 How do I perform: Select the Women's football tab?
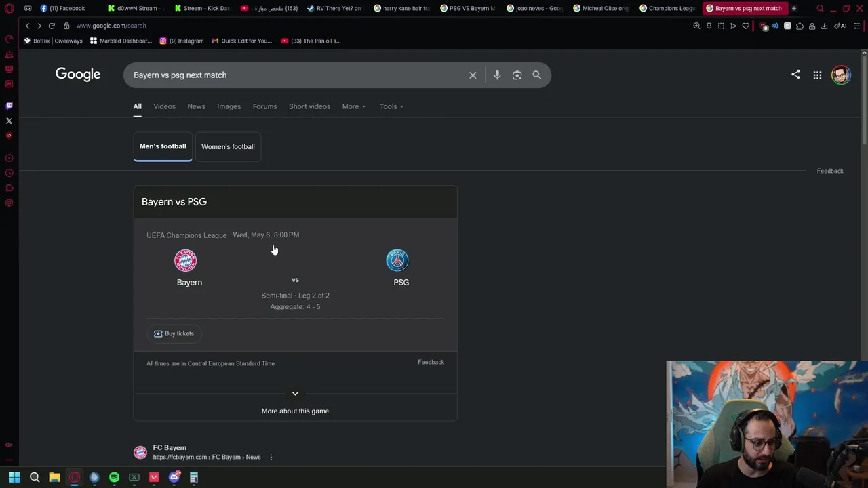tap(228, 146)
